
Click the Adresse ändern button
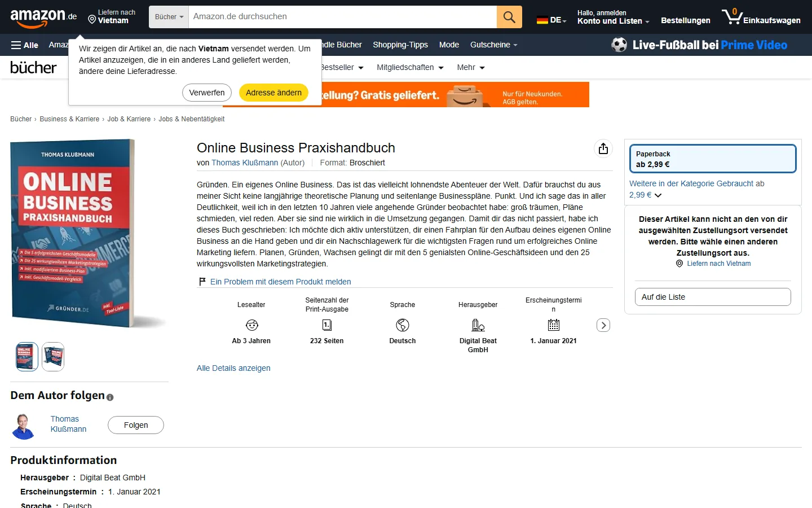coord(273,93)
